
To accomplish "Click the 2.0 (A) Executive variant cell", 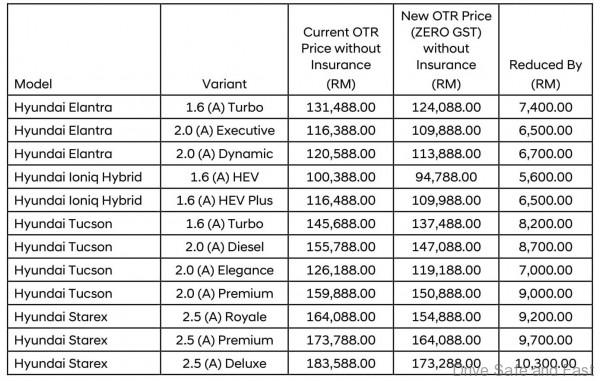I will tap(224, 130).
